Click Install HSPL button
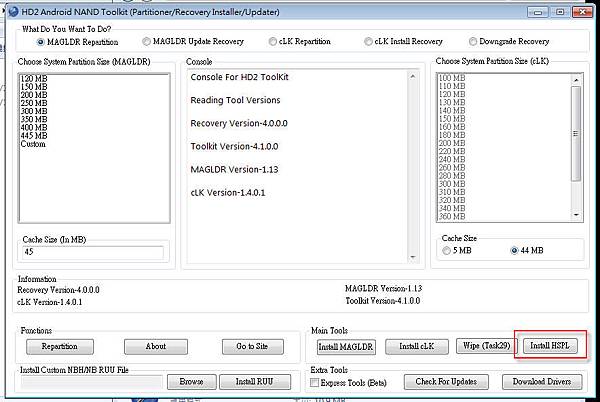Viewport: 600px width, 402px height. point(550,346)
